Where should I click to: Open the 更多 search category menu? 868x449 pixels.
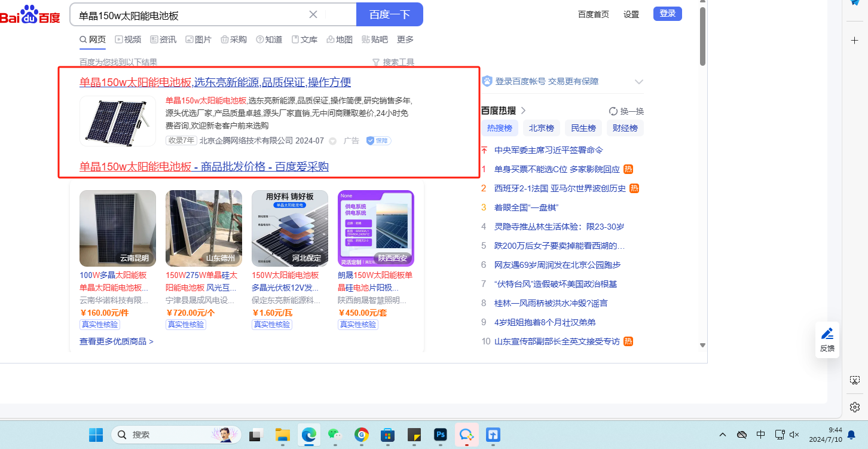(x=405, y=39)
